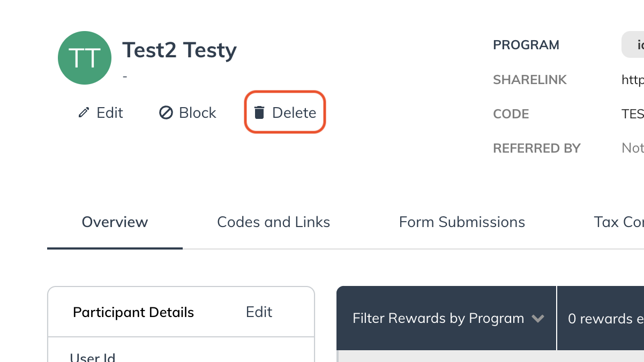Image resolution: width=644 pixels, height=362 pixels.
Task: Click the trash can delete icon
Action: (259, 112)
